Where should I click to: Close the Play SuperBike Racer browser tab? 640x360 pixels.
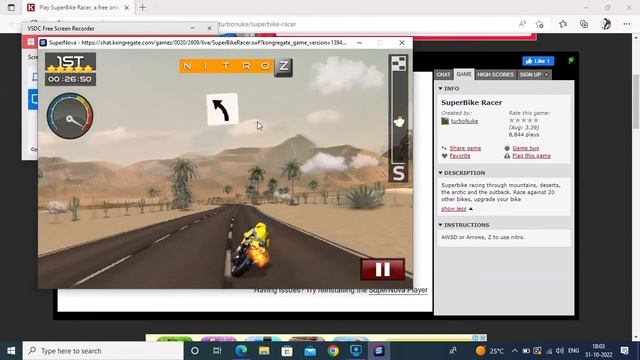tap(127, 7)
